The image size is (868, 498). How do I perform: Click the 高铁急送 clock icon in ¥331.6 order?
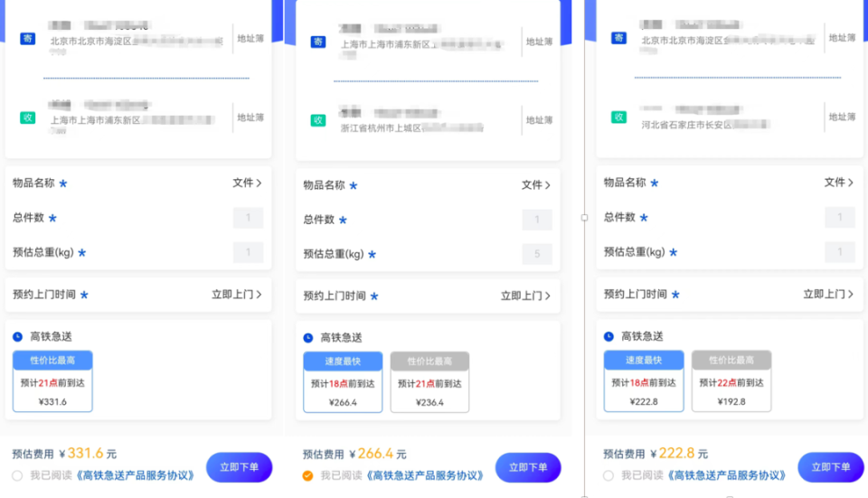pos(18,336)
